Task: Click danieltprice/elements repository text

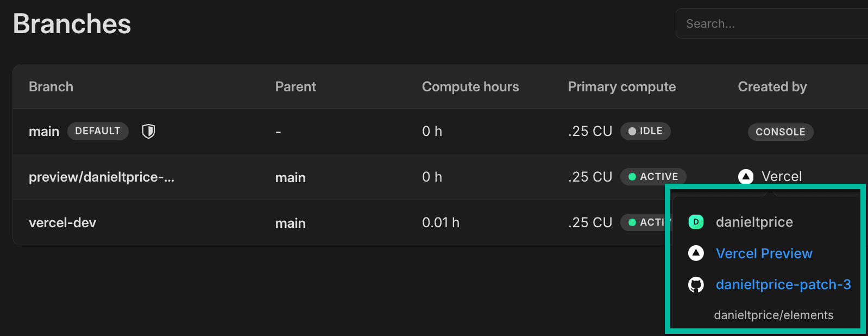Action: 773,315
